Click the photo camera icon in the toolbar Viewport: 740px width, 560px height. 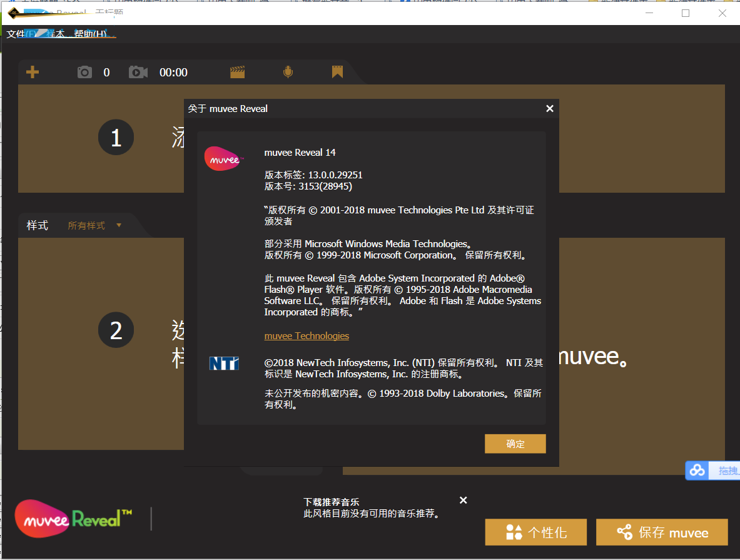pos(84,72)
